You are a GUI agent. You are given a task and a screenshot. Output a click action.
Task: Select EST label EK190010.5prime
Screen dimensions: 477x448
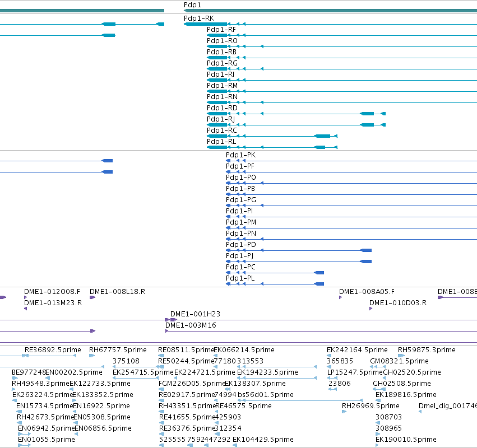[406, 440]
